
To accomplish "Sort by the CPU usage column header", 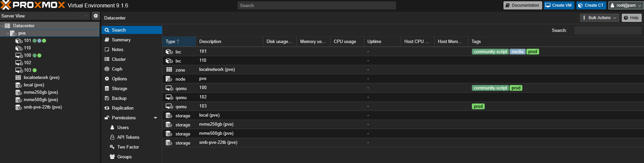I will [x=347, y=41].
